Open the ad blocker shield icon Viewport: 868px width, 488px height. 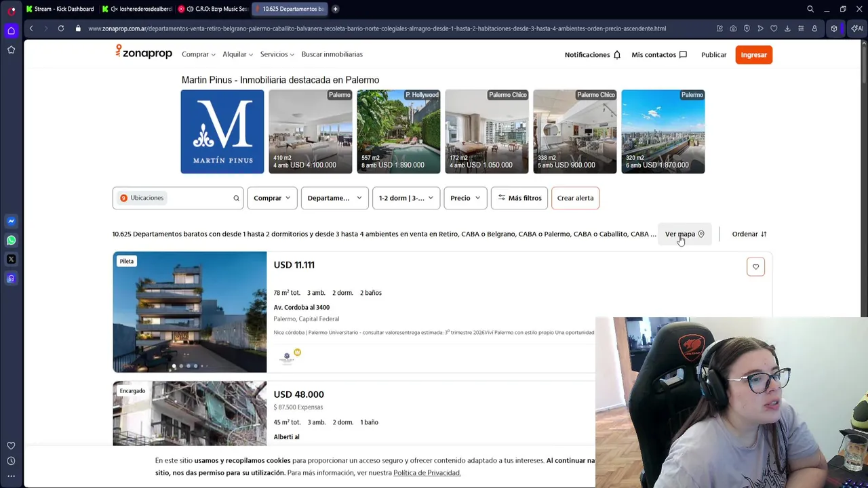point(747,28)
